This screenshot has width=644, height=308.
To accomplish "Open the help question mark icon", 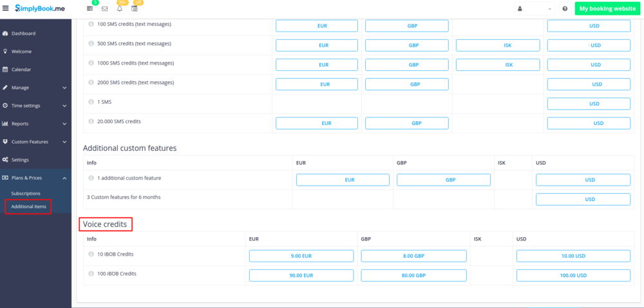I will tap(565, 9).
